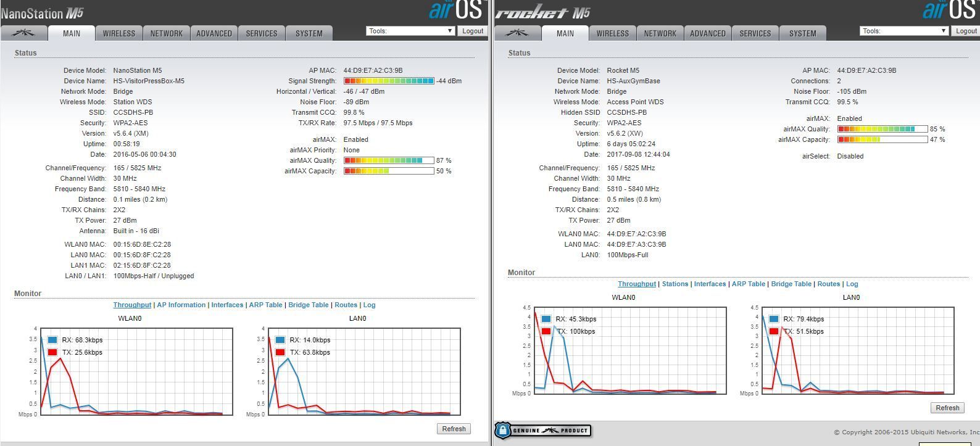The image size is (980, 446).
Task: Open Bridge Table link in Rocket monitor
Action: click(x=791, y=284)
